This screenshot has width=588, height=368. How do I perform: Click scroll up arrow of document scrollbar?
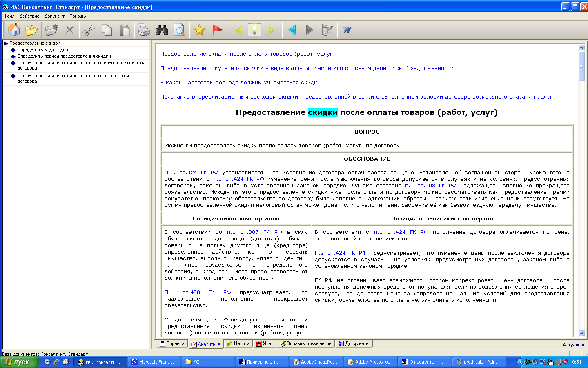click(581, 48)
